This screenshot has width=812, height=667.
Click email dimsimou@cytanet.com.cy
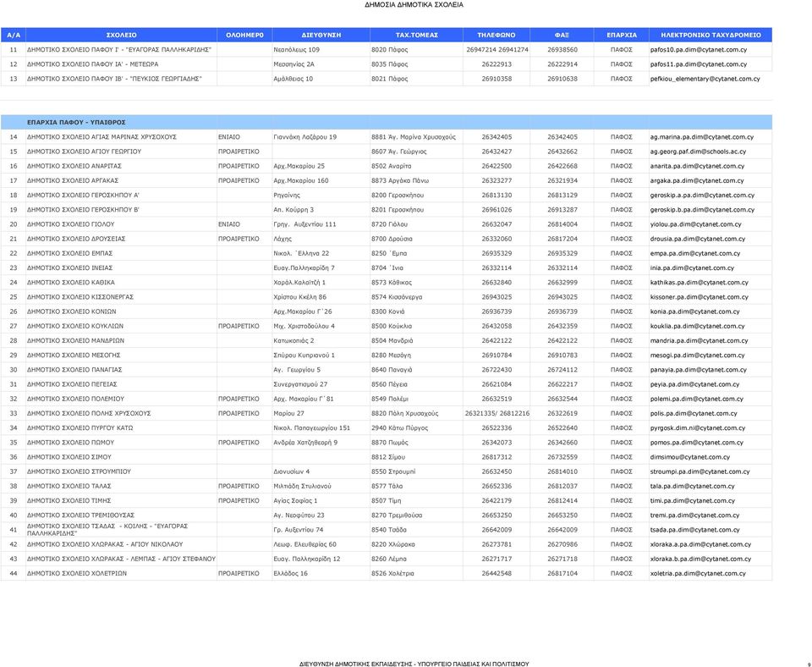pyautogui.click(x=690, y=457)
